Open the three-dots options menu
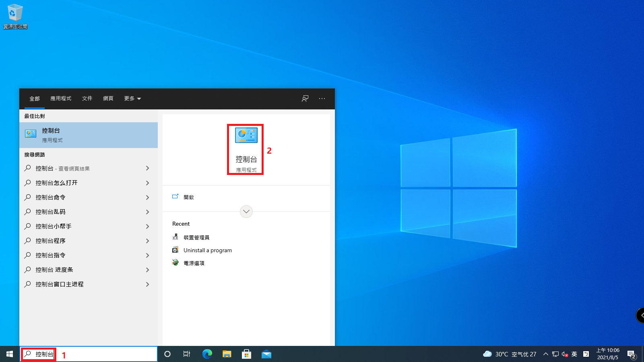The image size is (644, 362). (x=322, y=99)
